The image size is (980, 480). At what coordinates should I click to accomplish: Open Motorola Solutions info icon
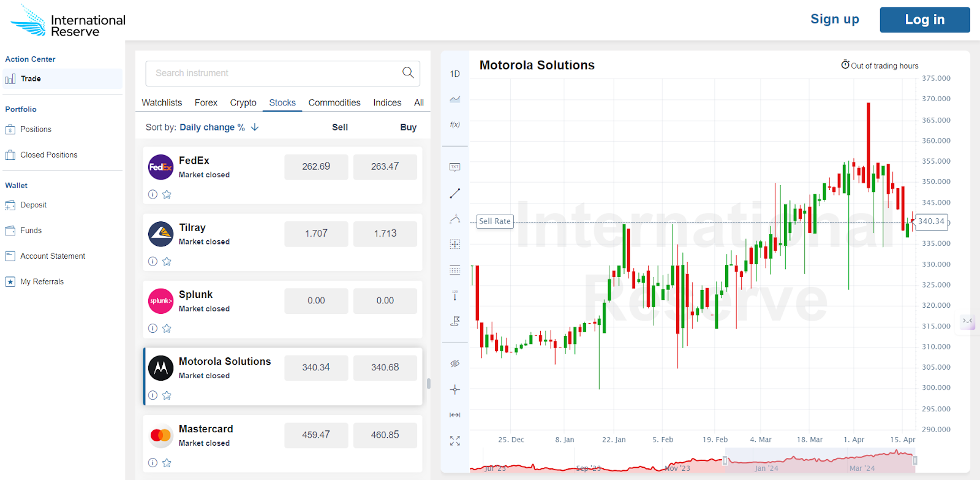(153, 395)
